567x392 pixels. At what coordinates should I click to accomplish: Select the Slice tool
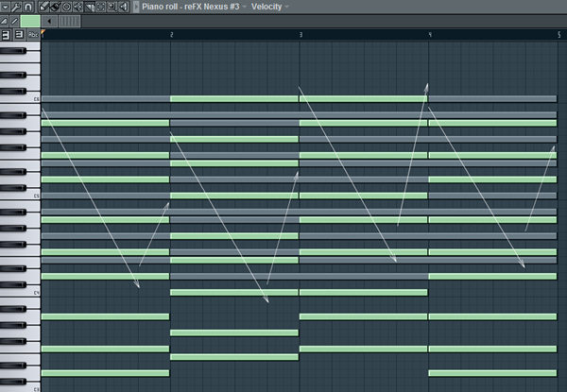point(90,7)
